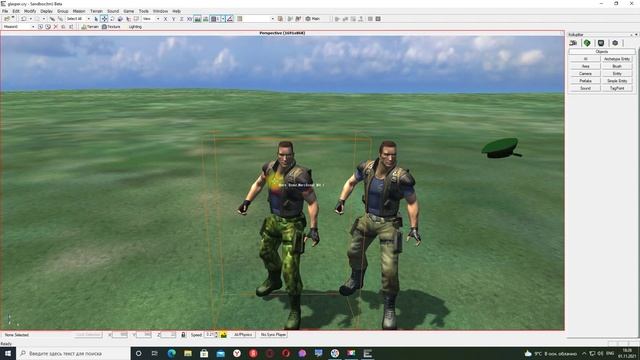Expand the grid size dropdown arrow
Image resolution: width=640 pixels, height=360 pixels.
(x=223, y=19)
